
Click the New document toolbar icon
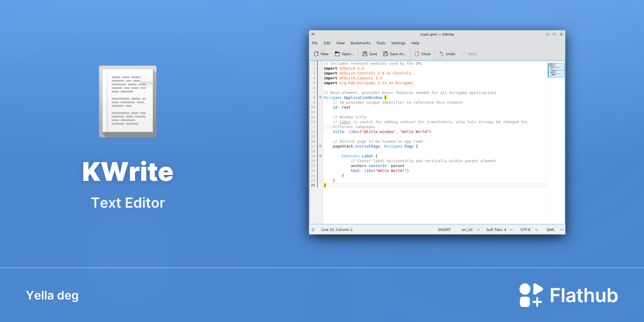[317, 54]
